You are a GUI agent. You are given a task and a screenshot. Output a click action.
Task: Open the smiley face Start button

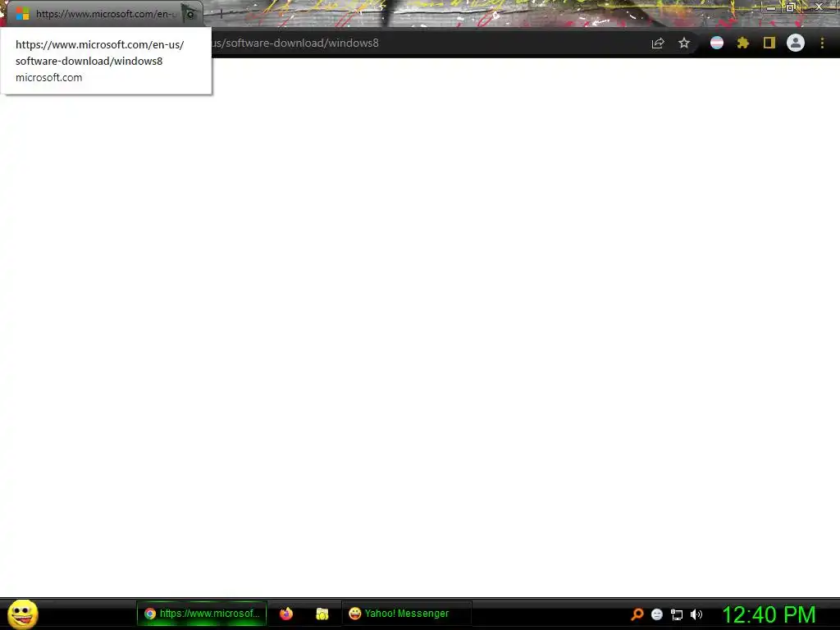[22, 614]
